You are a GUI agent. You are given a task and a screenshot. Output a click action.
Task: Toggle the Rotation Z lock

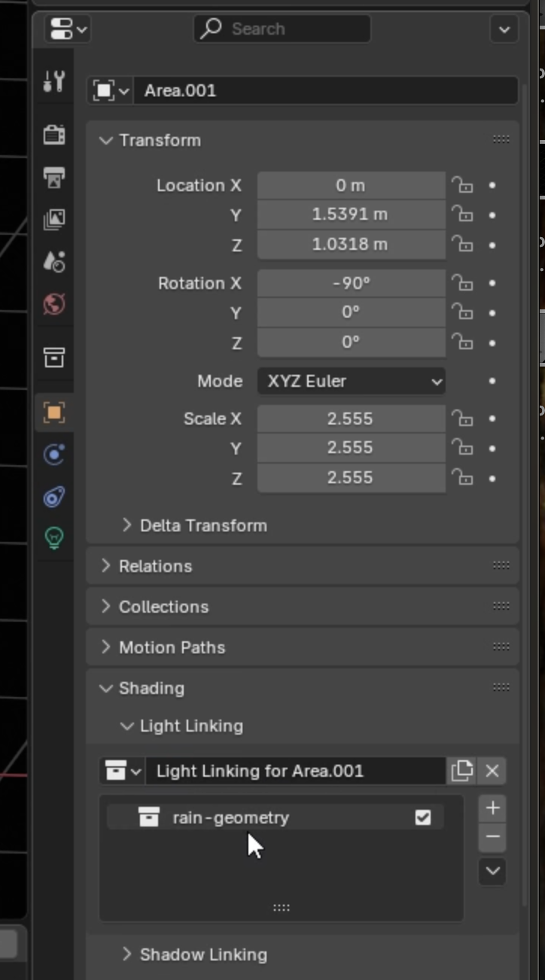462,342
